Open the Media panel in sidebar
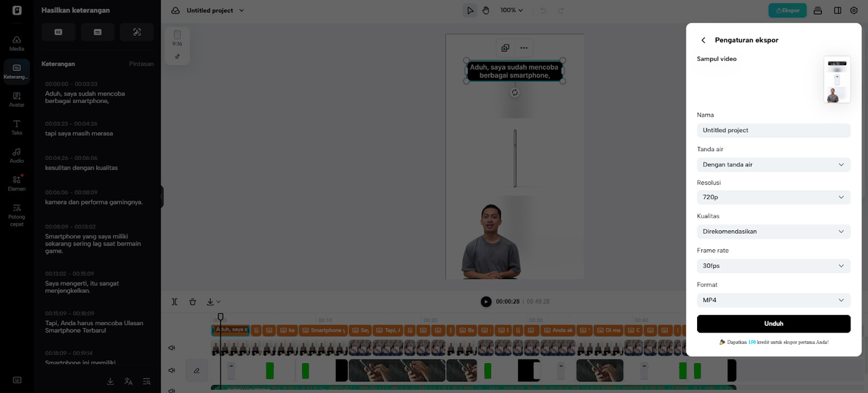This screenshot has width=868, height=393. [17, 43]
